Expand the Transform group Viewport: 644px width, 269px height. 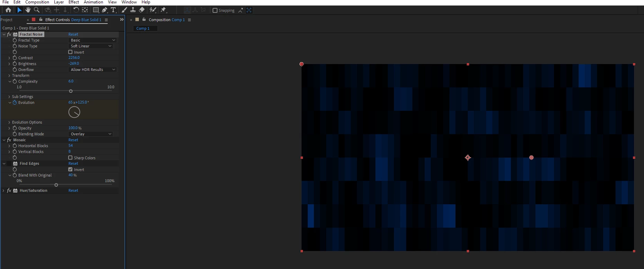(x=9, y=75)
